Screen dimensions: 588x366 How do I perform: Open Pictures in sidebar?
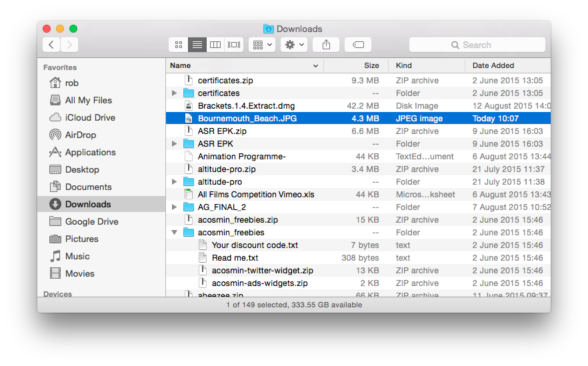point(101,239)
